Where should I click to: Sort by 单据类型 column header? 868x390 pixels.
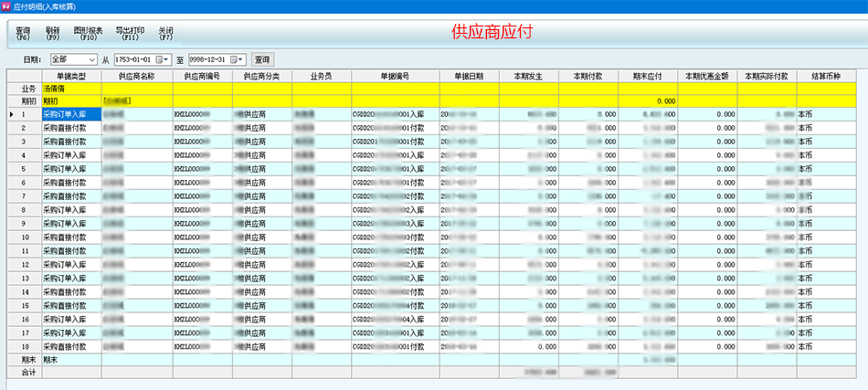70,77
